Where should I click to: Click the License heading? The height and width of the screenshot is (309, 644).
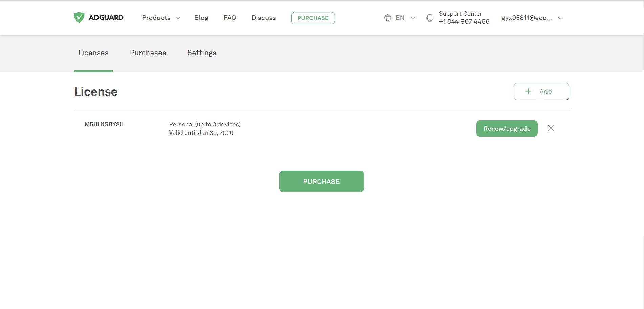tap(96, 92)
